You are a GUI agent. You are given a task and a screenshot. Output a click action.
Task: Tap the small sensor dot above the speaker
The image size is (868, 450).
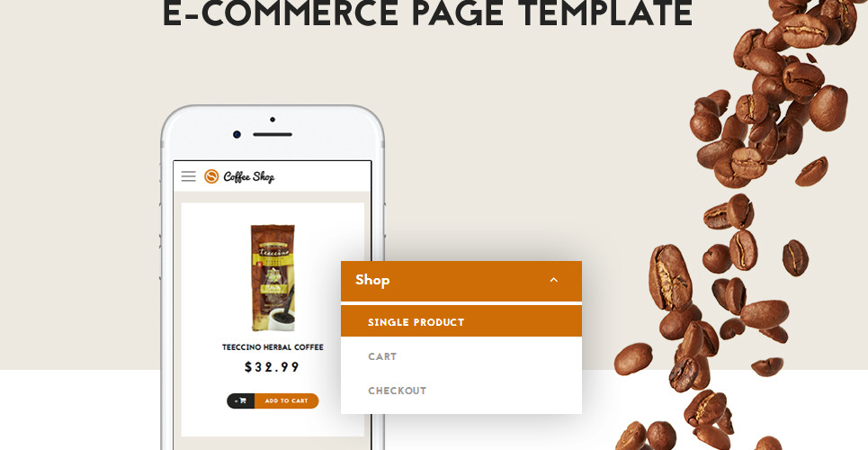pos(273,119)
